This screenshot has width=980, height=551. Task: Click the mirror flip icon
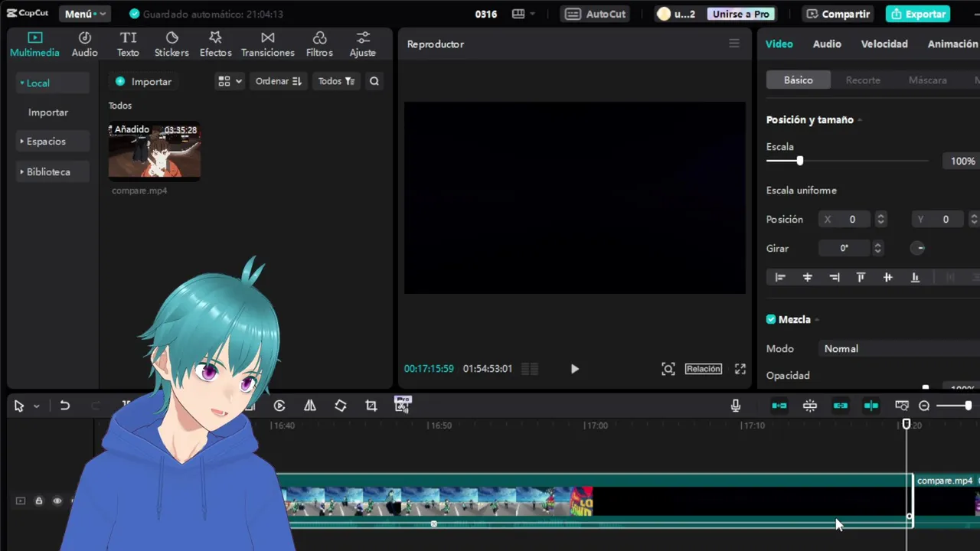click(310, 406)
